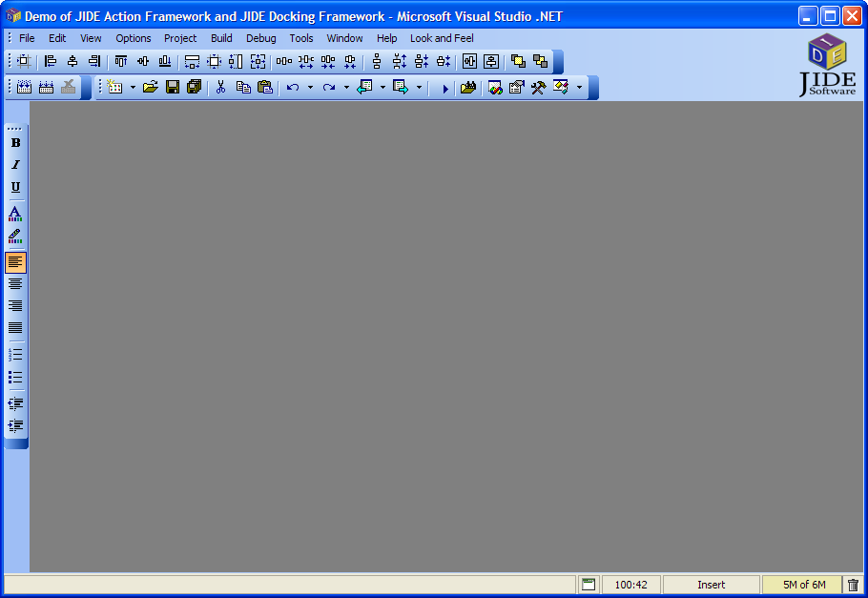Open the New Project dropdown arrow

pyautogui.click(x=133, y=87)
